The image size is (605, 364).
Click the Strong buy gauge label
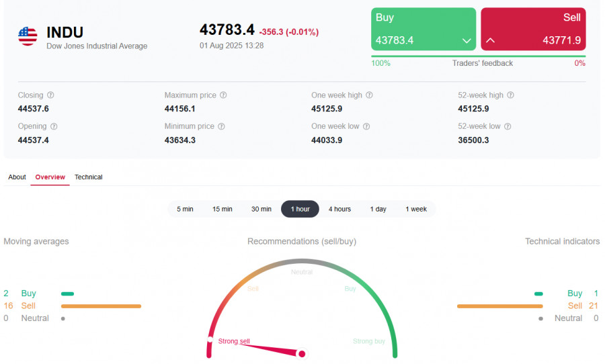[x=369, y=341]
